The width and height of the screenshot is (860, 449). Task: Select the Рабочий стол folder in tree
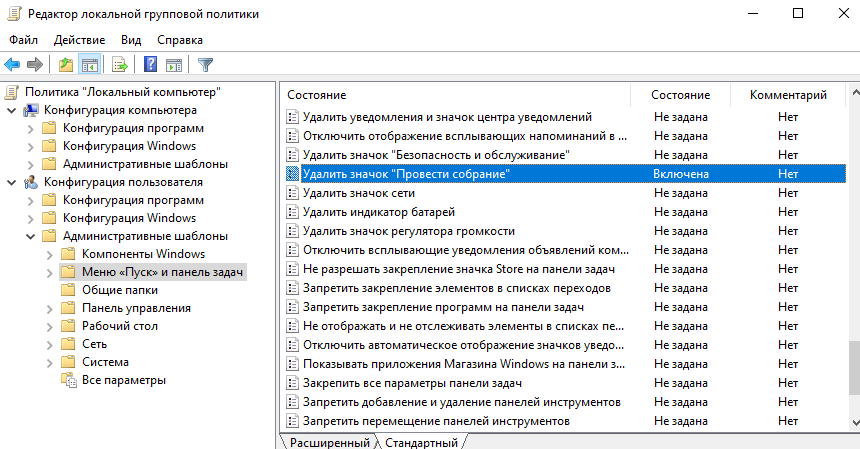(x=119, y=326)
